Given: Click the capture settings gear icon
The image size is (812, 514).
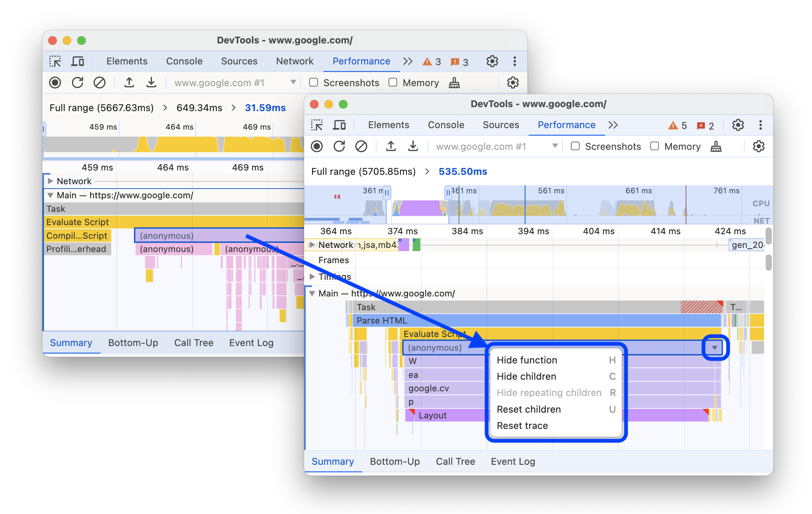Looking at the screenshot, I should (758, 147).
